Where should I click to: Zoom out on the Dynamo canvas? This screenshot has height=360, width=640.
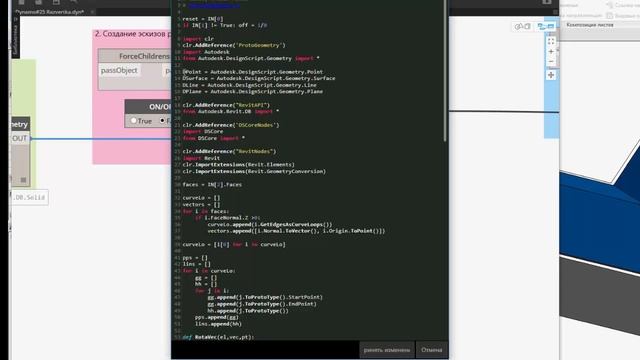click(x=551, y=62)
